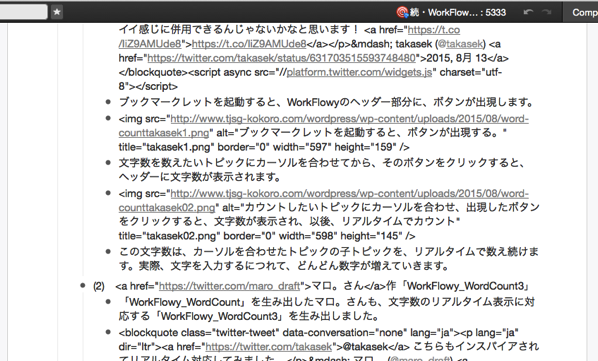The width and height of the screenshot is (598, 361).
Task: Click the bullet of the takasek1.png img item
Action: [108, 119]
